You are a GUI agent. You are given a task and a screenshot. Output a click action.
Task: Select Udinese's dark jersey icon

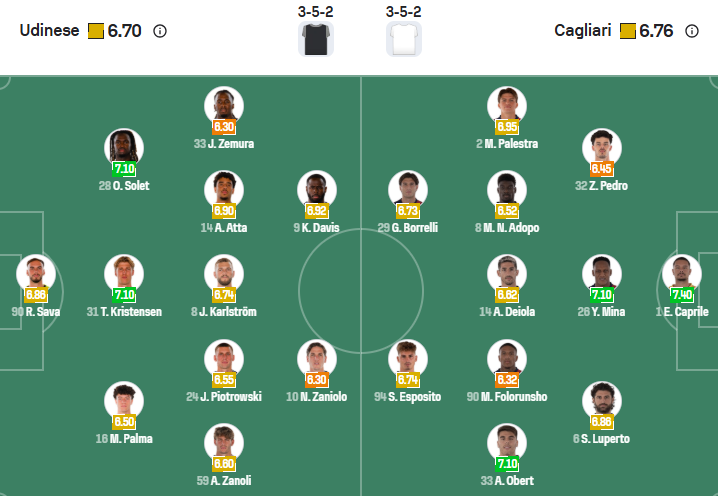317,38
